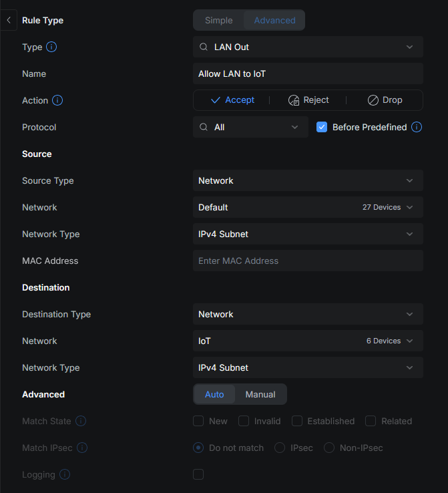The height and width of the screenshot is (493, 448).
Task: Open the Match State info icon
Action: click(x=81, y=421)
